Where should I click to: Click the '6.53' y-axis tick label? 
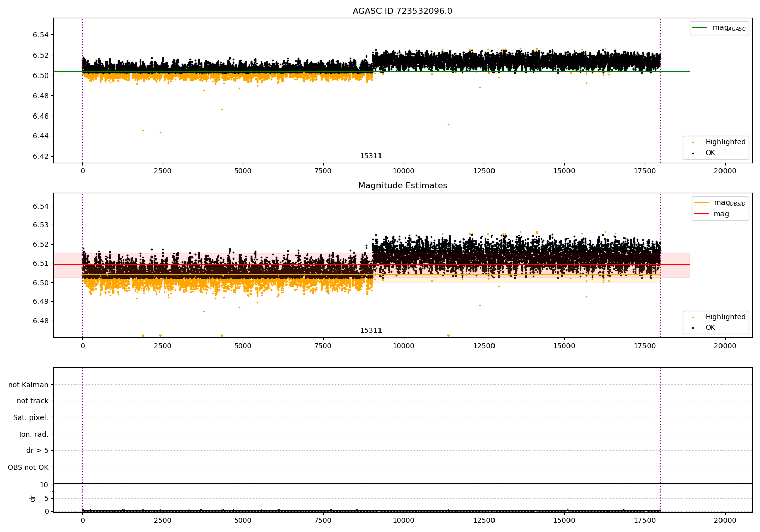(x=41, y=225)
